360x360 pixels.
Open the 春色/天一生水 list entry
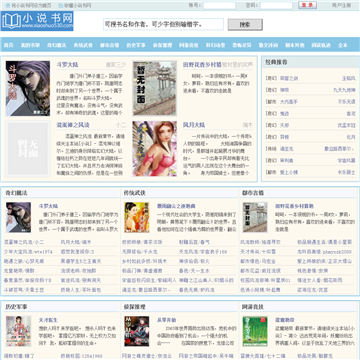coord(194,271)
